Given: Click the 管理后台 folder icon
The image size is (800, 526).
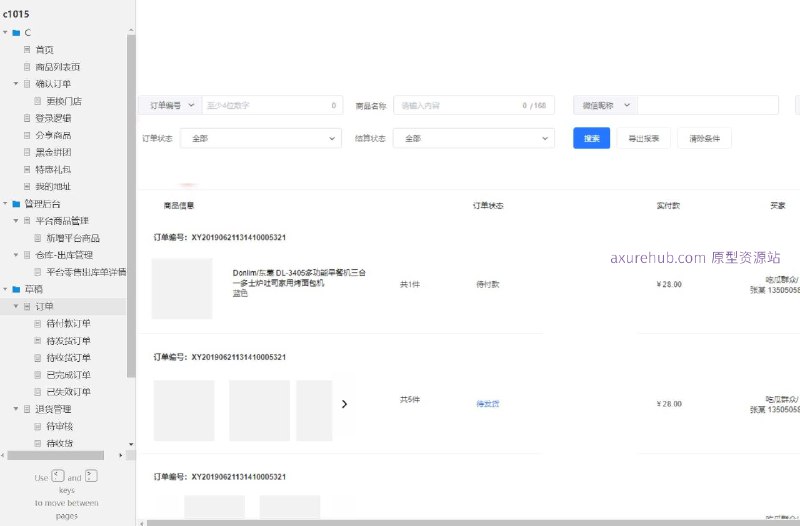Looking at the screenshot, I should [16, 204].
